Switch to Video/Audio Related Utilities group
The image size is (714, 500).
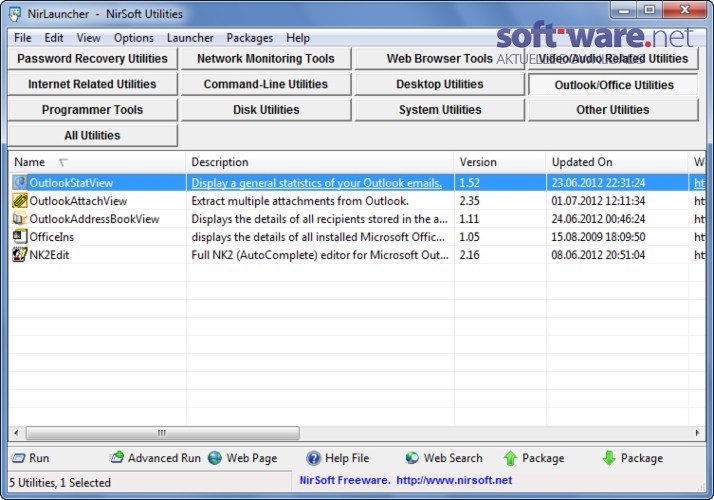tap(613, 59)
